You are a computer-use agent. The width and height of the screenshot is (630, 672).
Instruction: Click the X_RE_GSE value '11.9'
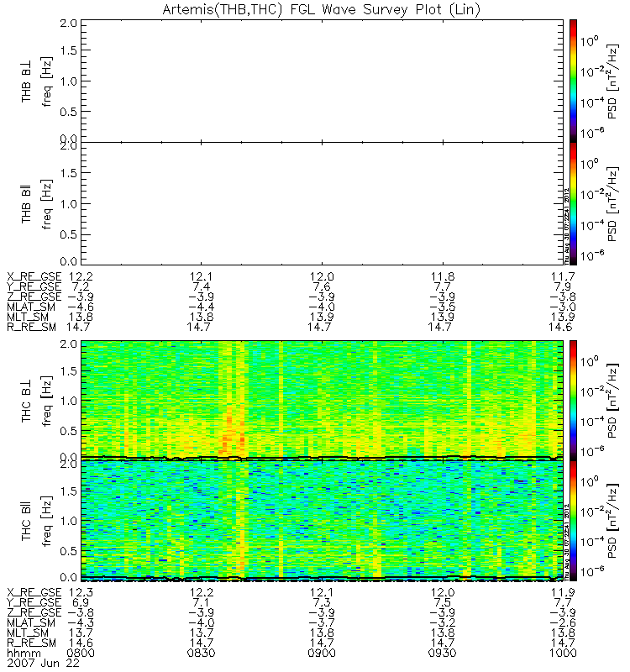coord(563,592)
